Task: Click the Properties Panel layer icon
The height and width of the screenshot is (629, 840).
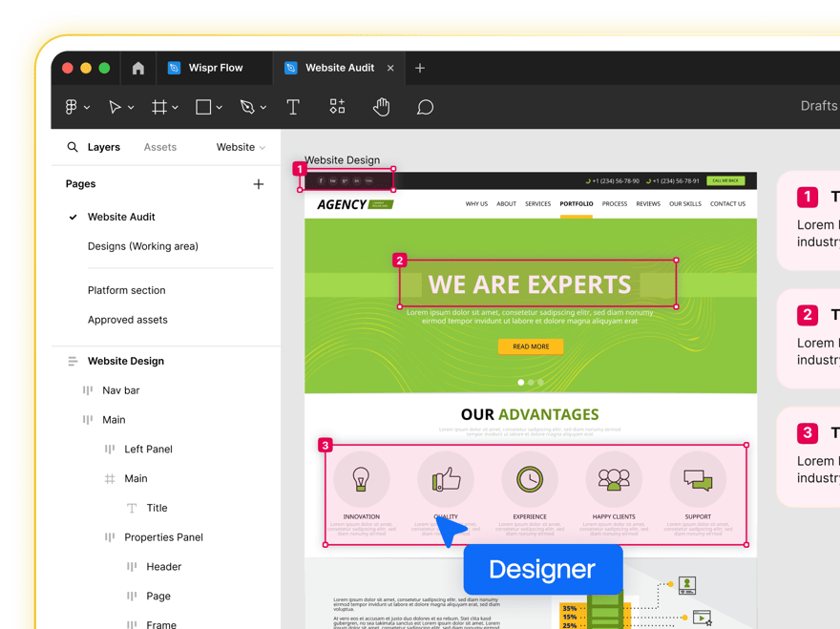Action: pos(109,537)
